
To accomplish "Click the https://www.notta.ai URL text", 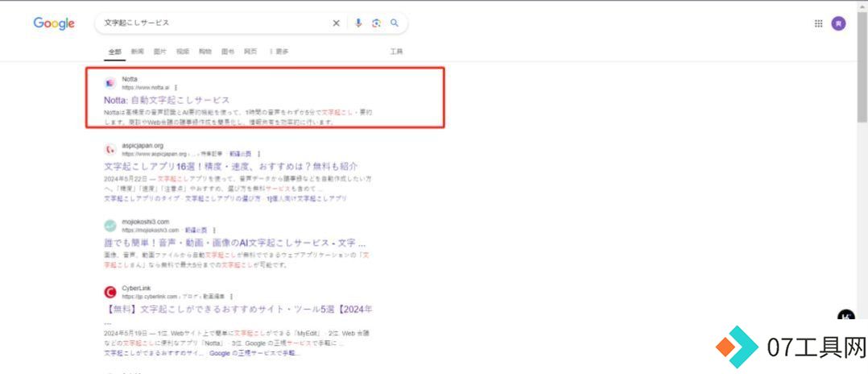I will 146,88.
